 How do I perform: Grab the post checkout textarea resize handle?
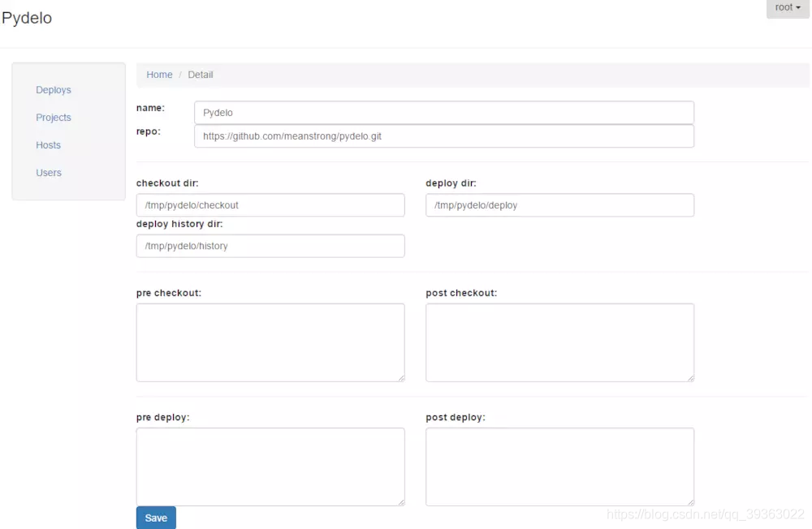click(x=691, y=378)
